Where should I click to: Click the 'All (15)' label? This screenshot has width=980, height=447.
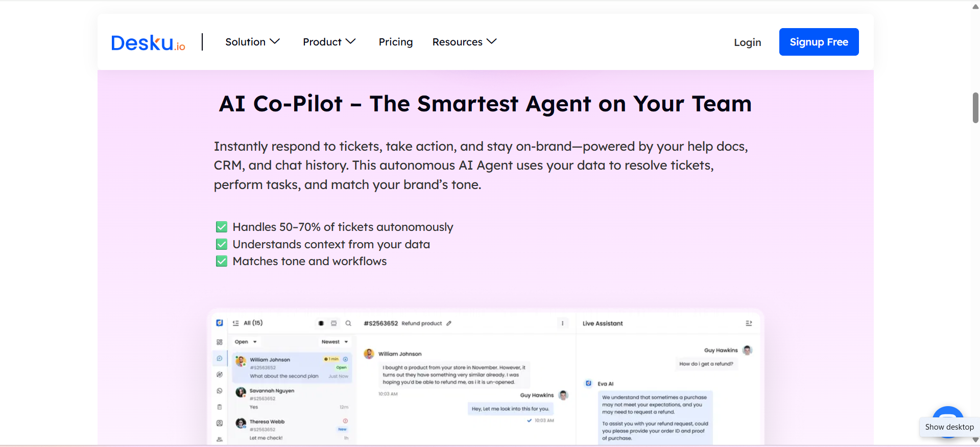click(x=253, y=323)
